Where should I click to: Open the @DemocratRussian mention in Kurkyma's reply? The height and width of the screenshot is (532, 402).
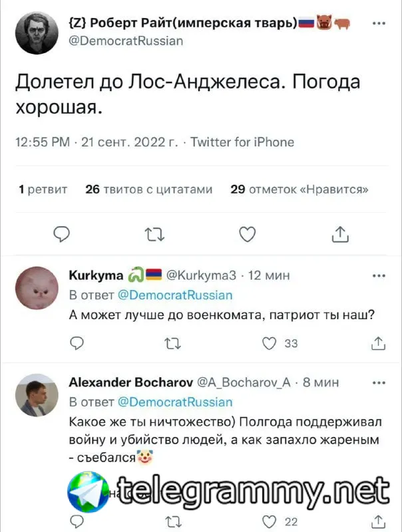175,295
